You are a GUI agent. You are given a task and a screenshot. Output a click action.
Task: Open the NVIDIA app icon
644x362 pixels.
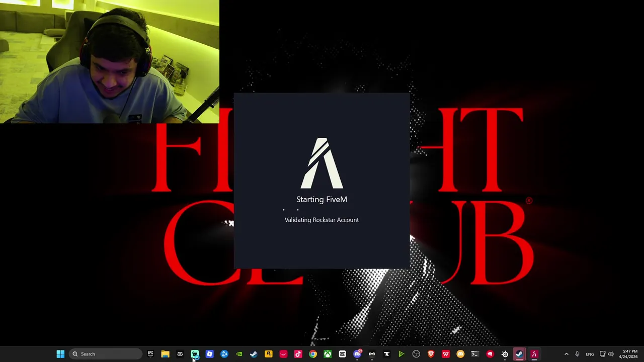click(x=239, y=354)
